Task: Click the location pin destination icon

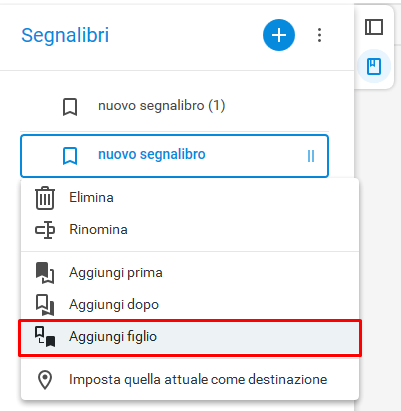Action: (45, 380)
